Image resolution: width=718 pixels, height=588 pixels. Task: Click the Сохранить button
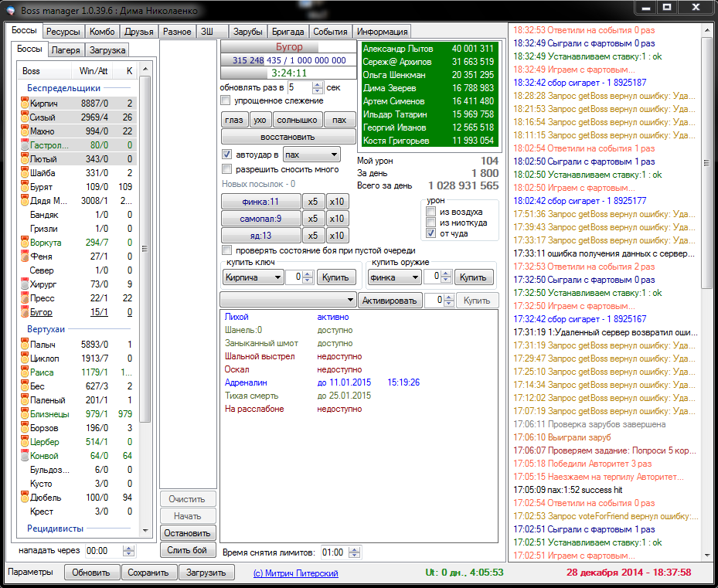(148, 573)
